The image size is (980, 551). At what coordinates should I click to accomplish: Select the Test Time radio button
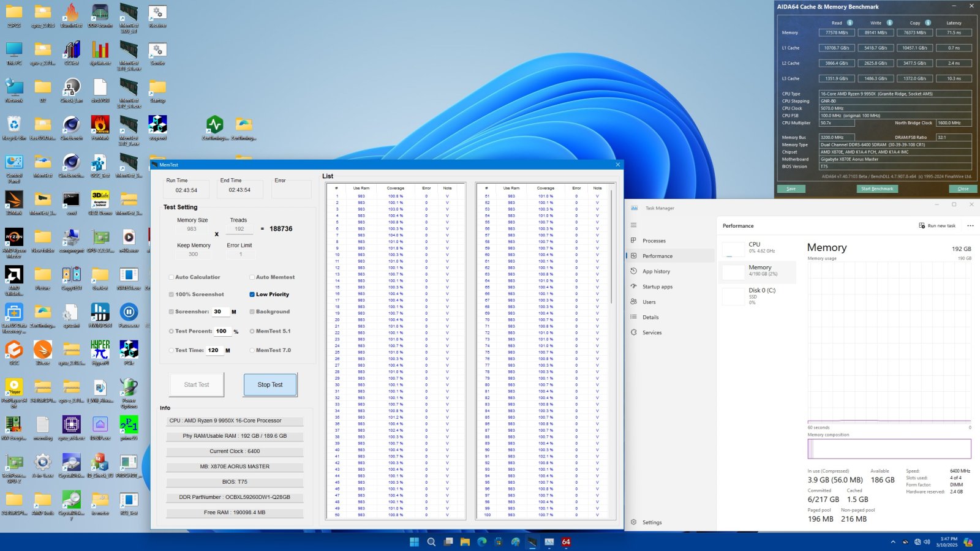point(171,350)
